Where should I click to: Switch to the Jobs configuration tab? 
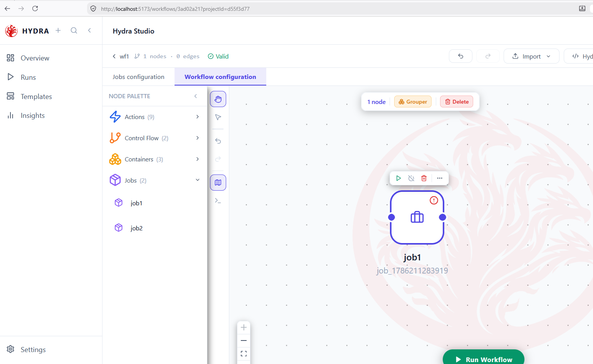coord(138,77)
